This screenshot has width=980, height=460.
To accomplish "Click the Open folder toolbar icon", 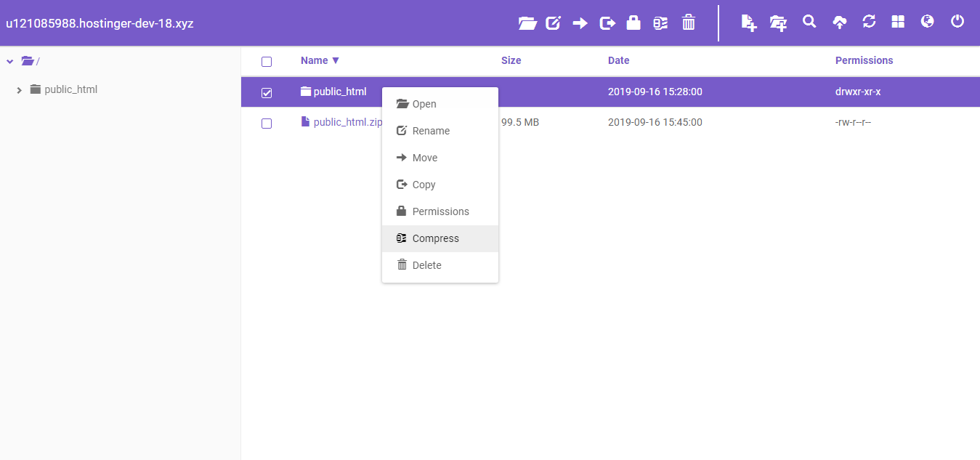I will point(527,23).
